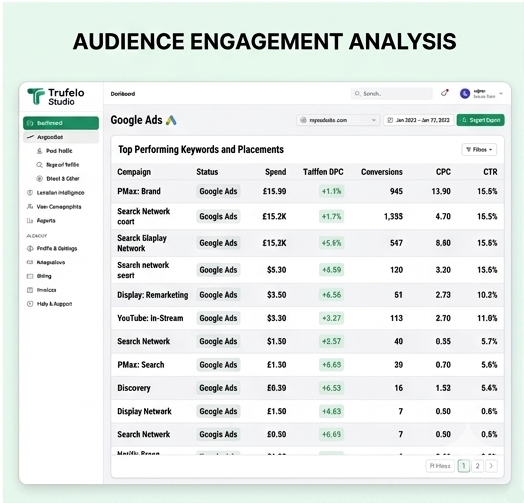Open the Billing sidebar item
This screenshot has height=503, width=524.
[39, 276]
